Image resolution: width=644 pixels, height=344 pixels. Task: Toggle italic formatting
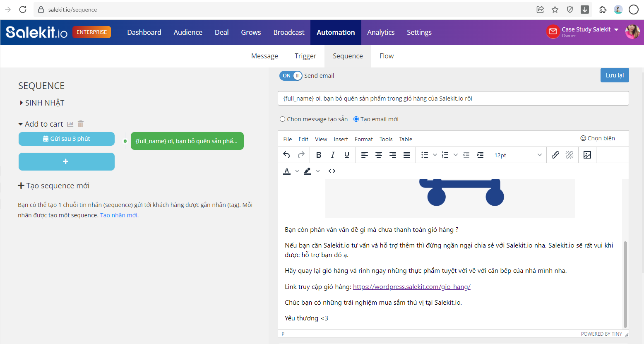(333, 155)
